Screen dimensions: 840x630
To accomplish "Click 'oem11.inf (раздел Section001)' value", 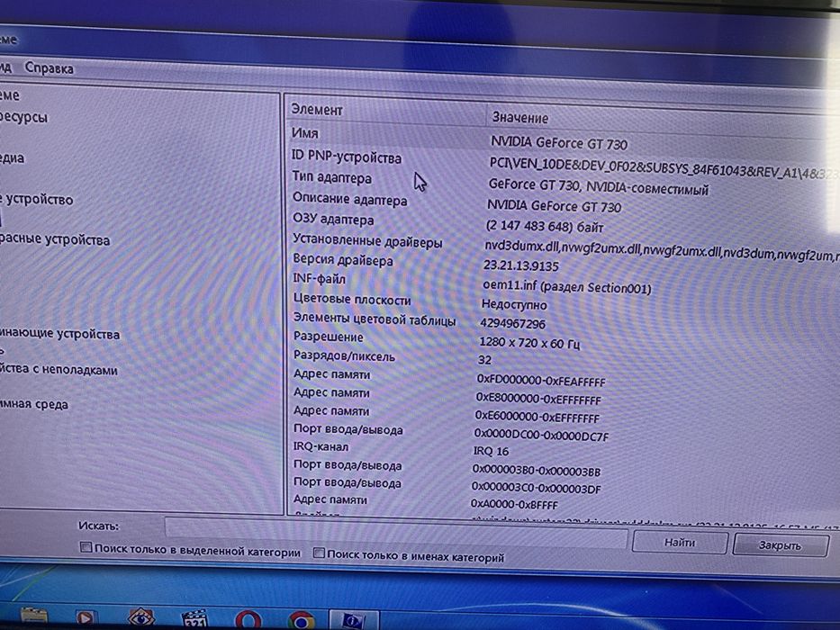I will [x=566, y=286].
